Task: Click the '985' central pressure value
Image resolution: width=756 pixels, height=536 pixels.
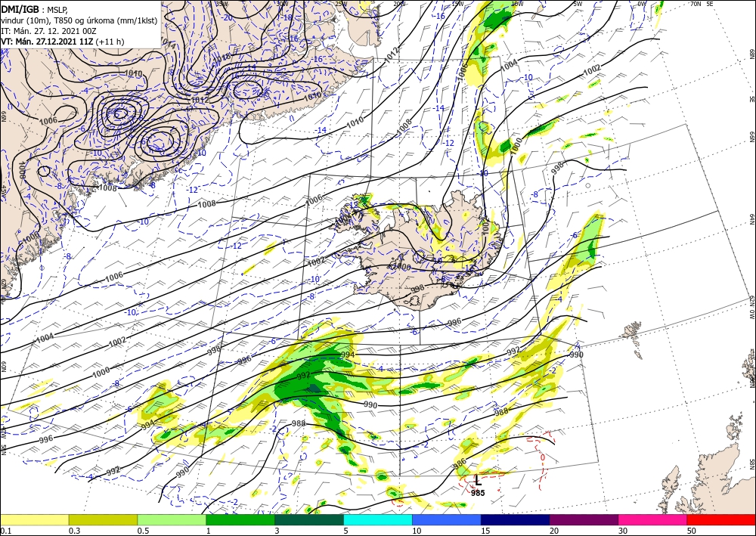Action: (478, 493)
